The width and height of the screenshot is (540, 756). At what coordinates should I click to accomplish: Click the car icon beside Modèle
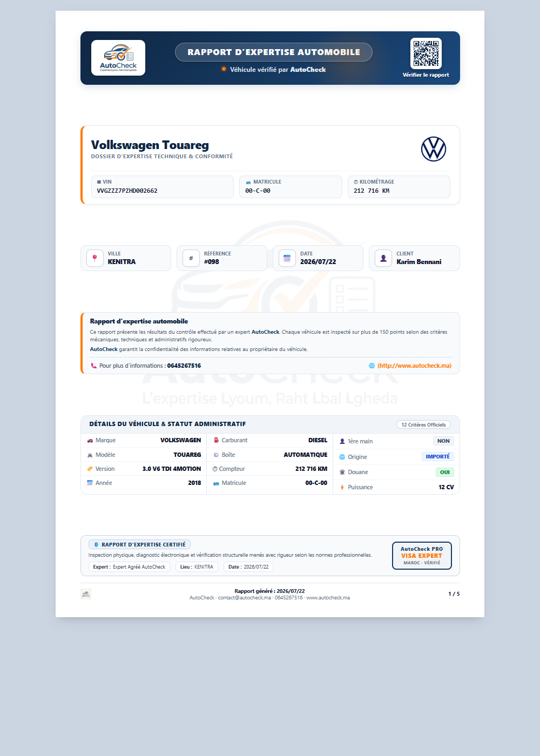pos(90,455)
